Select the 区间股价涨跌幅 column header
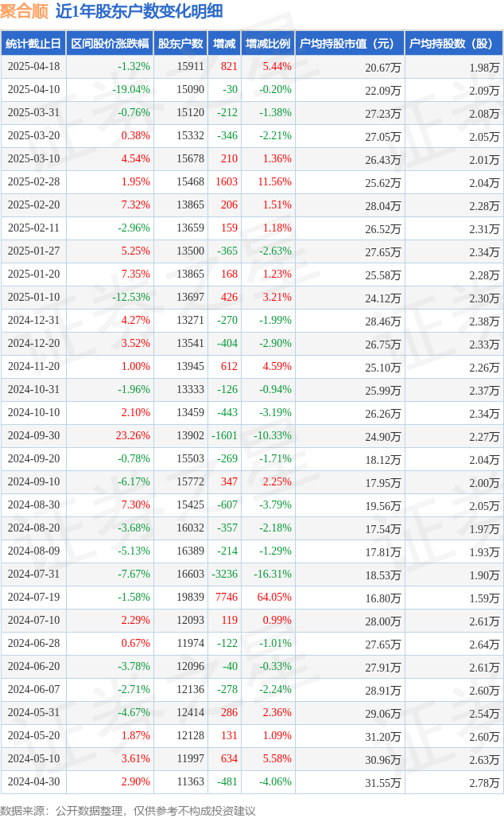Screen dimensions: 504x818 pyautogui.click(x=109, y=44)
